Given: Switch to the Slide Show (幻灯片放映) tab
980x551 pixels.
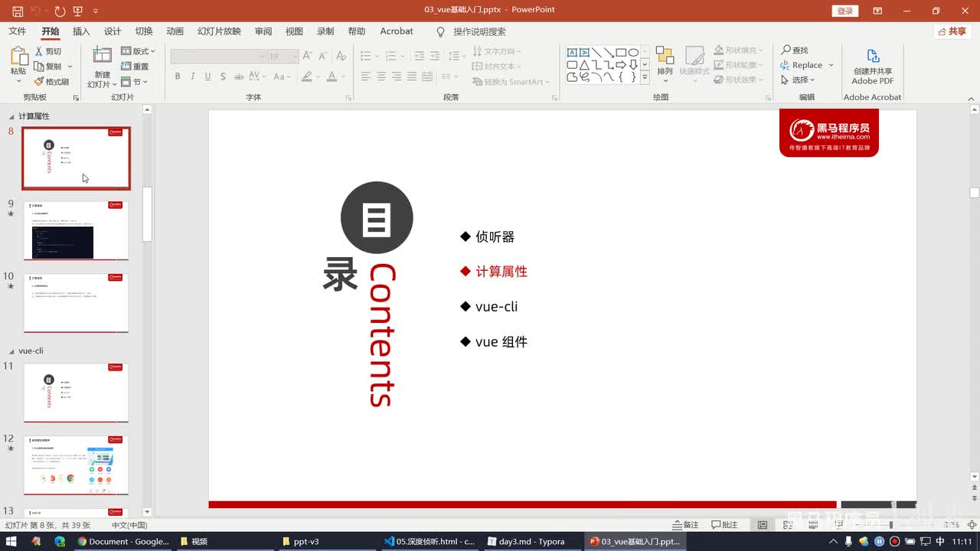Looking at the screenshot, I should pyautogui.click(x=219, y=31).
